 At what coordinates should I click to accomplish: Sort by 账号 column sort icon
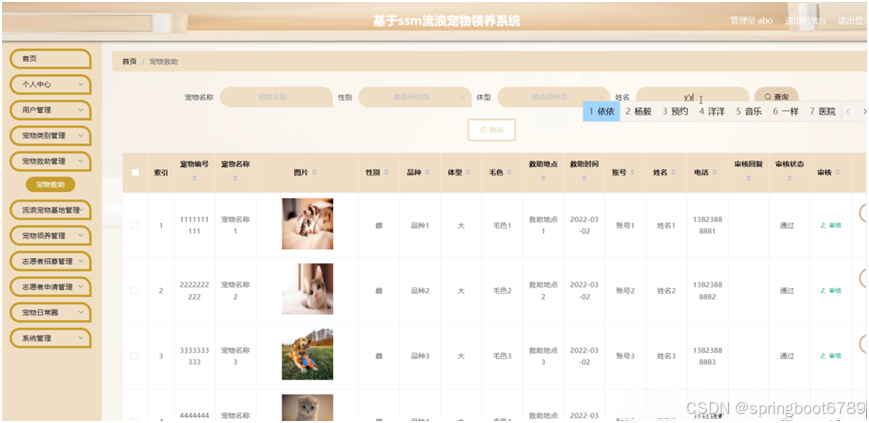coord(632,173)
